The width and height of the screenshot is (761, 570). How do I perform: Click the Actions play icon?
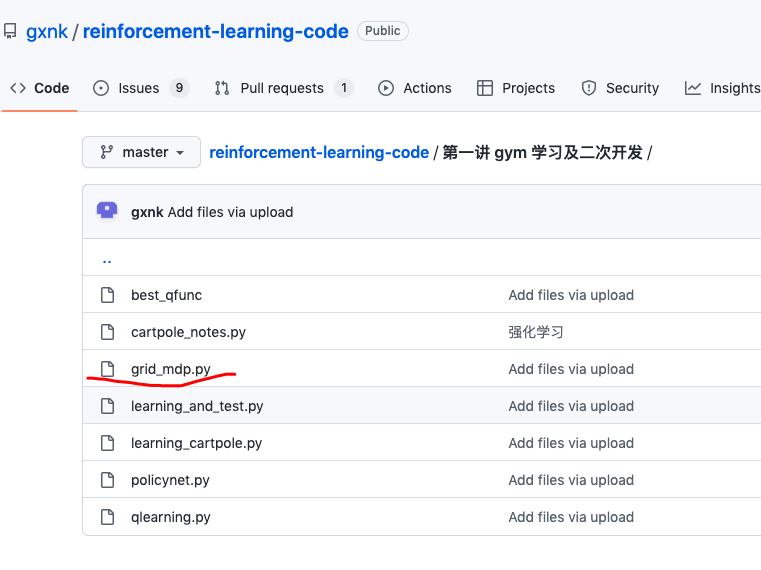(386, 88)
